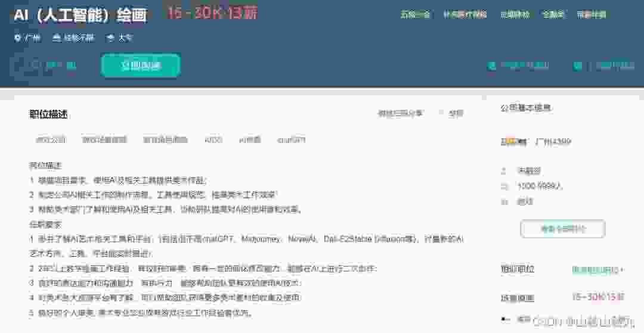This screenshot has width=644, height=333.
Task: Click the favorite icon left of the green button
Action: (x=35, y=65)
